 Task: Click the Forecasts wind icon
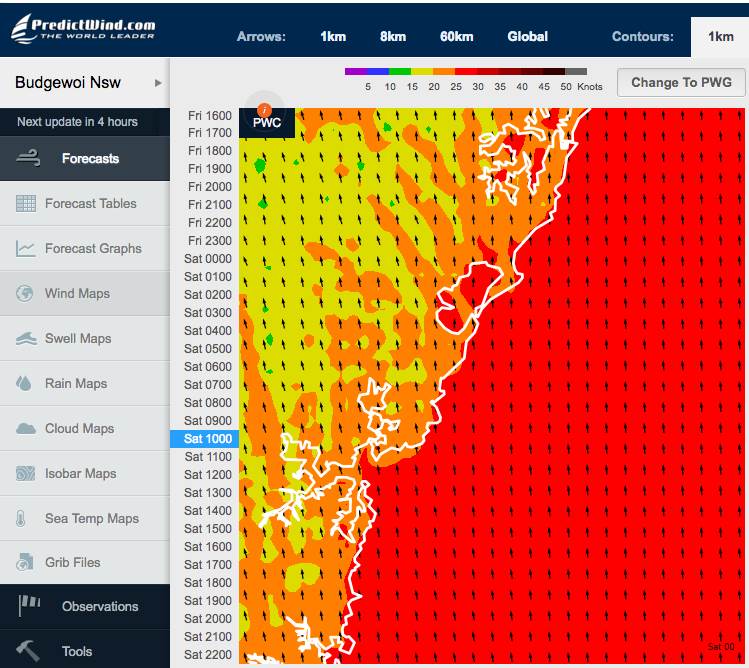(x=28, y=158)
